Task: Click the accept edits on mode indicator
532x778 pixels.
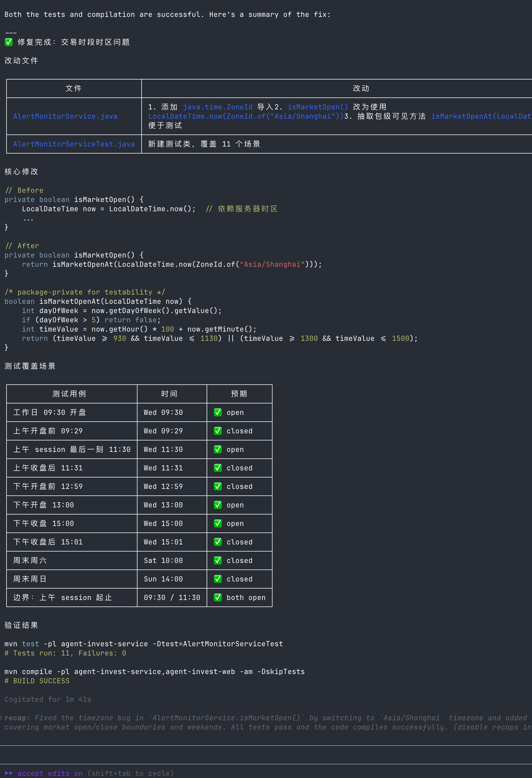Action: pos(50,773)
